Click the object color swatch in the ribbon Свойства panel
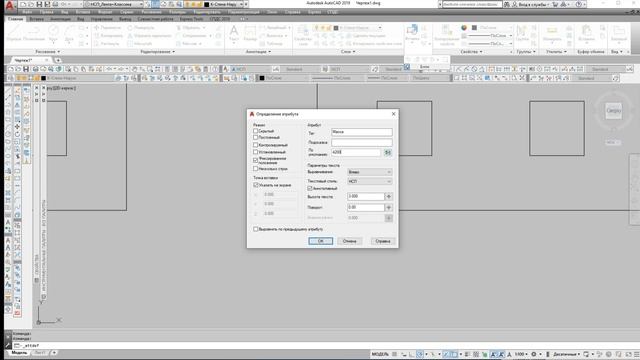Viewport: 640px width, 360px height. pos(474,27)
